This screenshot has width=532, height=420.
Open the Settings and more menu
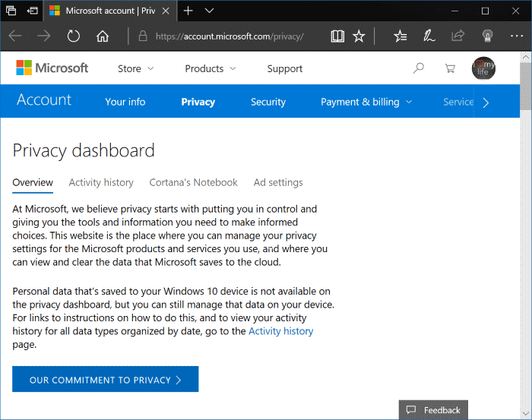pos(516,36)
